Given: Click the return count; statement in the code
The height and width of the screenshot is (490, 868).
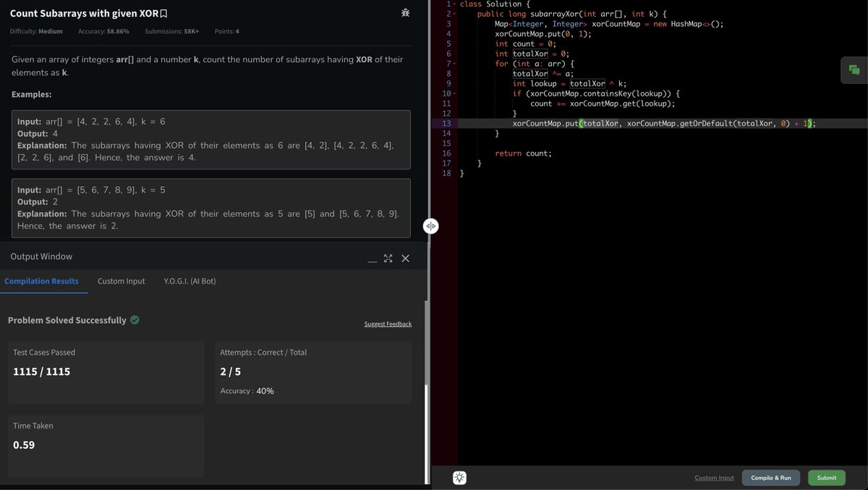Looking at the screenshot, I should 523,153.
